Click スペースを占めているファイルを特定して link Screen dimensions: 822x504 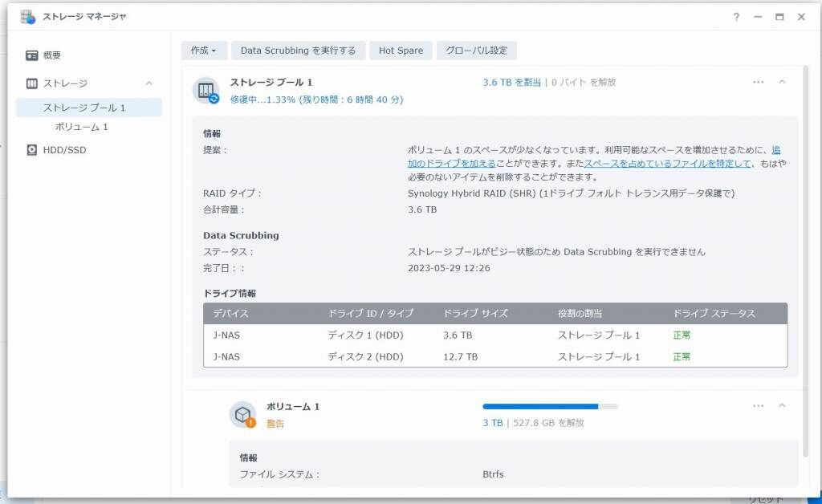[668, 164]
